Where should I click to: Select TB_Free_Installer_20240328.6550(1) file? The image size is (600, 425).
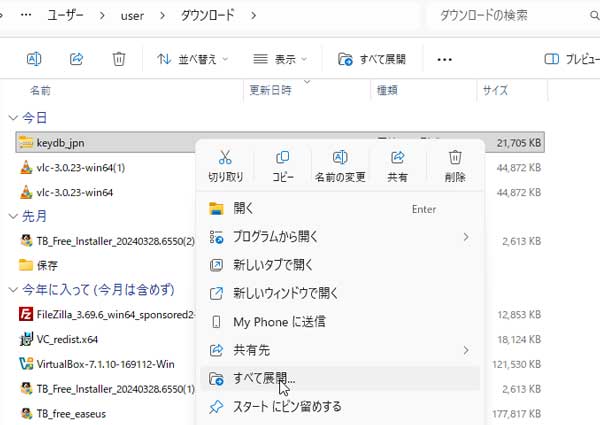coord(116,389)
